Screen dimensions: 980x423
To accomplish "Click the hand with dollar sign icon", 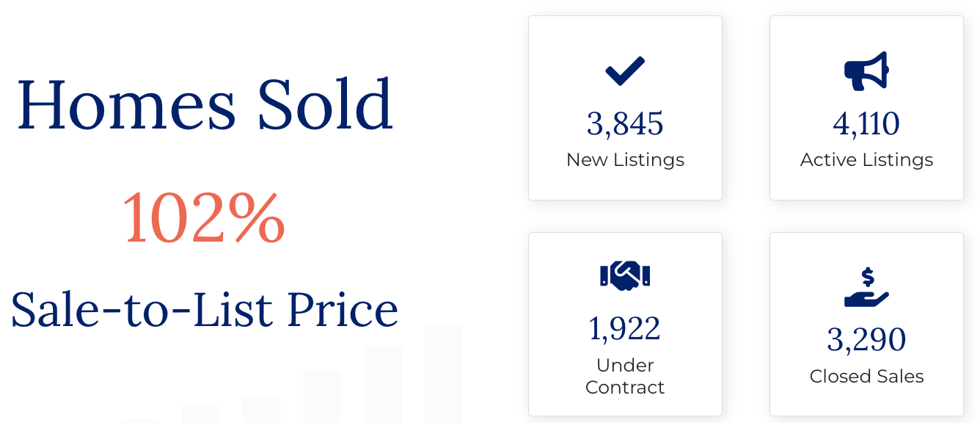I will pyautogui.click(x=866, y=287).
